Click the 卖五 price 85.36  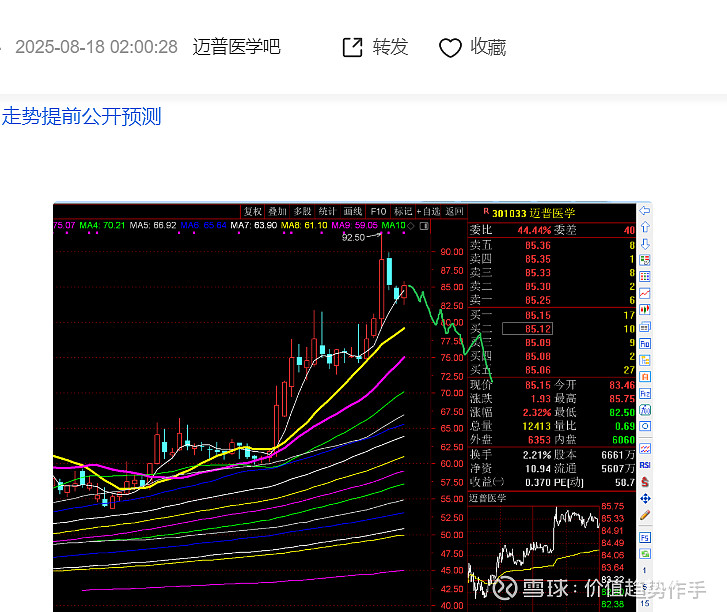[x=538, y=245]
